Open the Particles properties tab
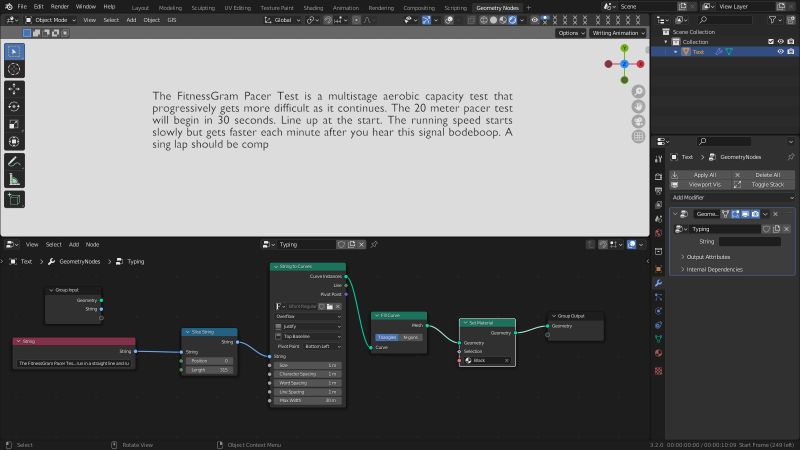Image resolution: width=800 pixels, height=450 pixels. coord(658,297)
